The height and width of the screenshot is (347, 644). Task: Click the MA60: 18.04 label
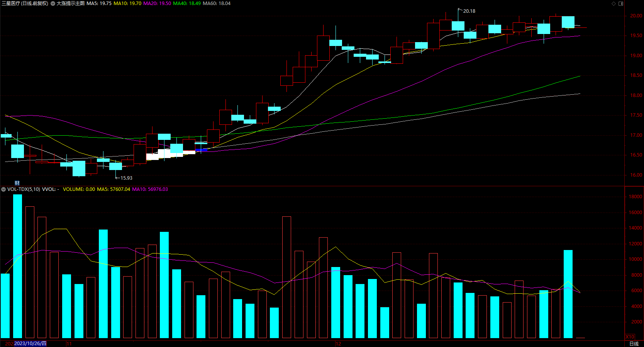pos(217,3)
